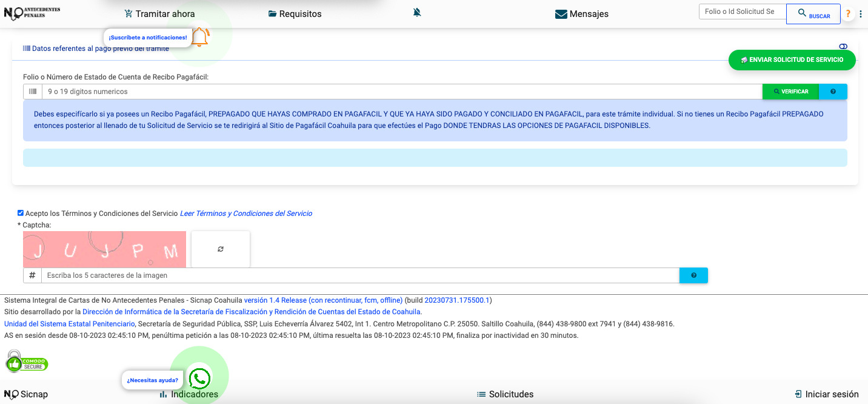Screen dimensions: 868x404
Task: Click the muted notifications bell icon
Action: pos(417,13)
